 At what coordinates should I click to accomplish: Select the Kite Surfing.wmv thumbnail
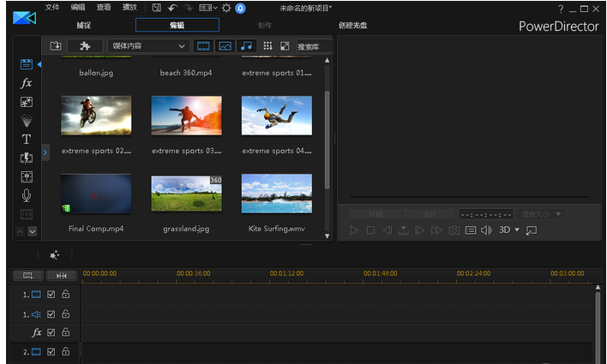276,194
